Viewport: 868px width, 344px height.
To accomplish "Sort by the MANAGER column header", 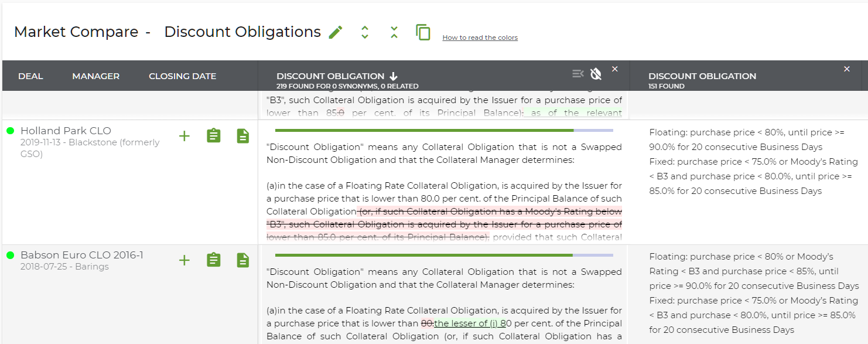I will pyautogui.click(x=96, y=76).
